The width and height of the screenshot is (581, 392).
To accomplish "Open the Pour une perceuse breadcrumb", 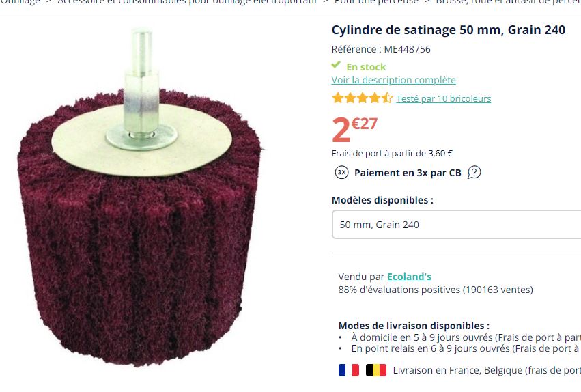I will [x=376, y=2].
